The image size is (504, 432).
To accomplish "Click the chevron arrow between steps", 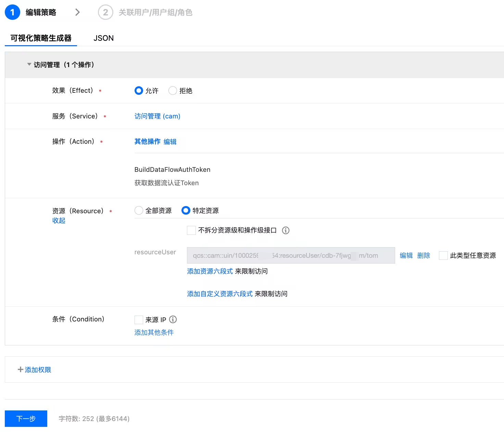I will point(77,12).
